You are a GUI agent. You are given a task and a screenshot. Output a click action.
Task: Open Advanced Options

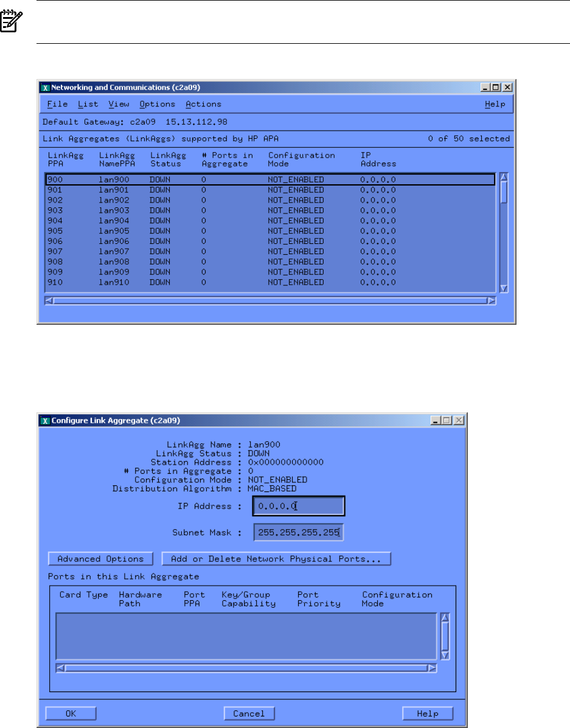coord(100,559)
